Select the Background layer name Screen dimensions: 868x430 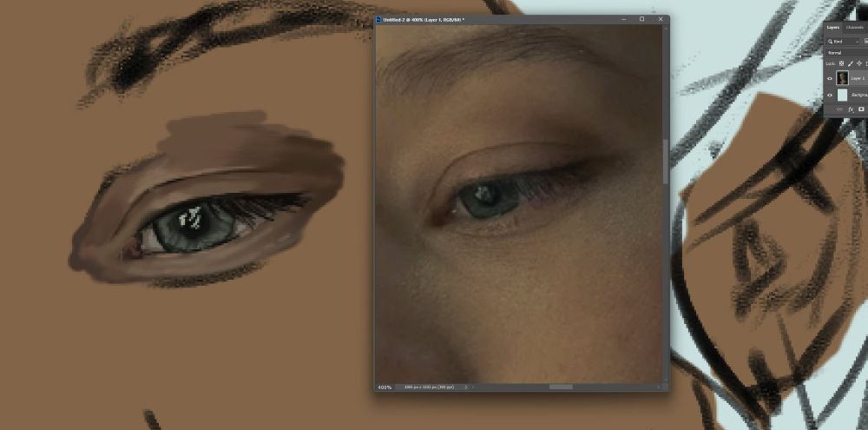tap(859, 96)
